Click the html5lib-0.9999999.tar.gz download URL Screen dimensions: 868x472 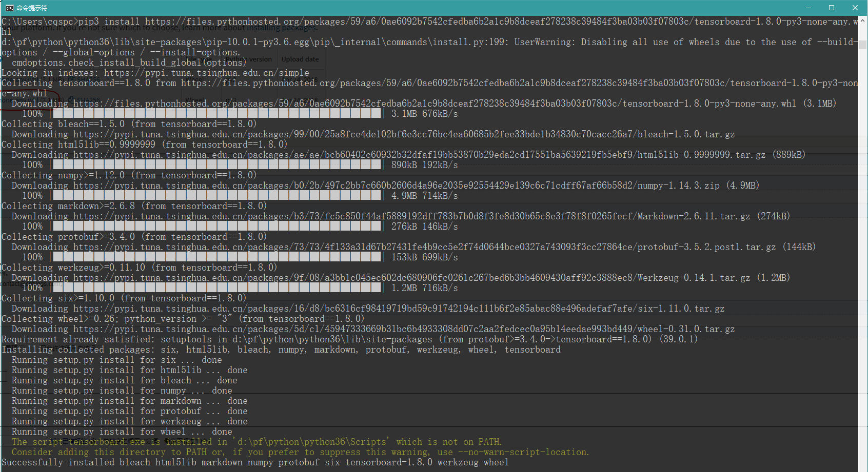[x=420, y=155]
